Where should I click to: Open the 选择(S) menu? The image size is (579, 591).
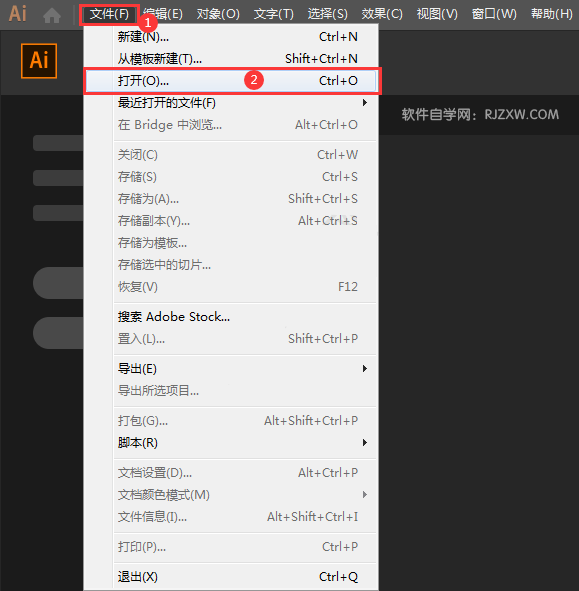point(328,14)
